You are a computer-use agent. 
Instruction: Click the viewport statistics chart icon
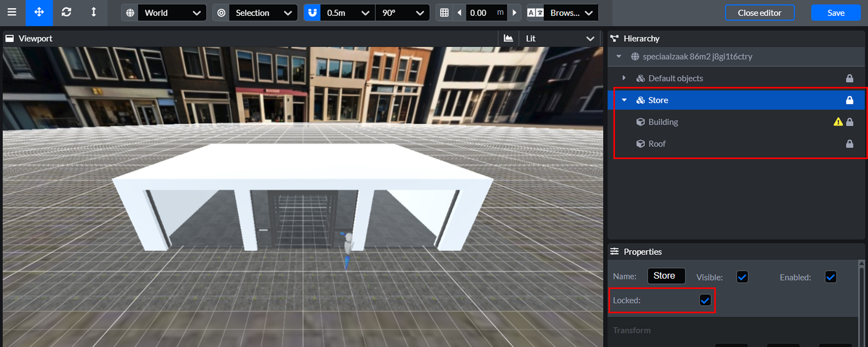coord(508,38)
